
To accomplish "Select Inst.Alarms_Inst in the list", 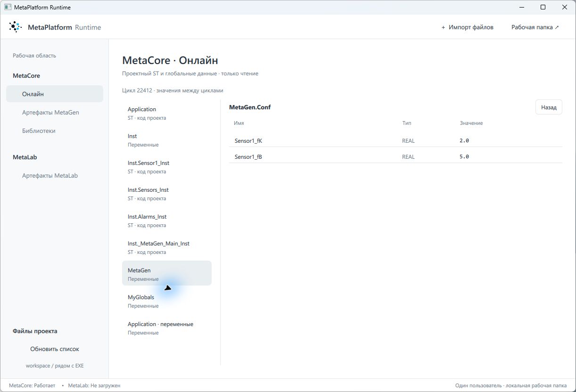I will 167,220.
